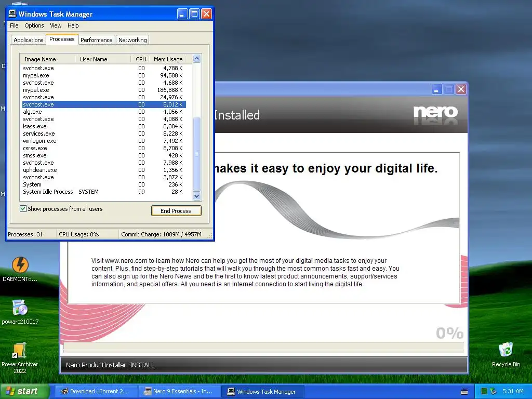Click the process list scrollbar thumb
Image resolution: width=532 pixels, height=399 pixels.
point(196,154)
